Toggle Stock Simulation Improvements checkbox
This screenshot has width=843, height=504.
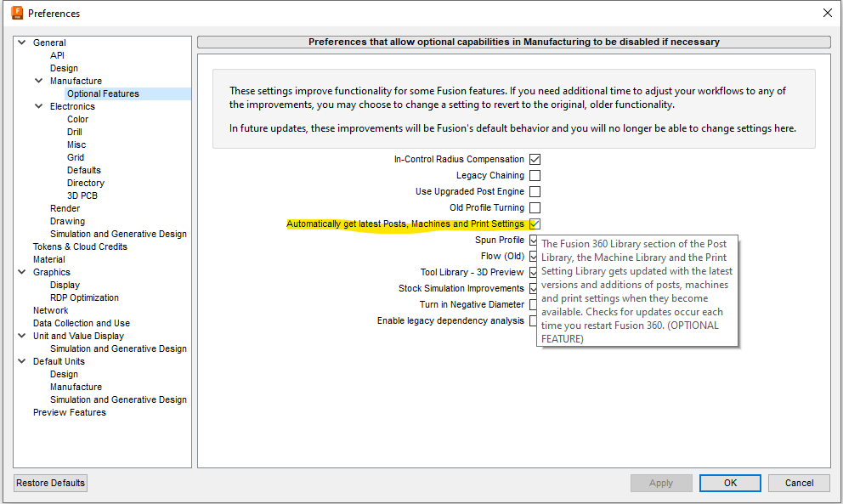click(534, 288)
